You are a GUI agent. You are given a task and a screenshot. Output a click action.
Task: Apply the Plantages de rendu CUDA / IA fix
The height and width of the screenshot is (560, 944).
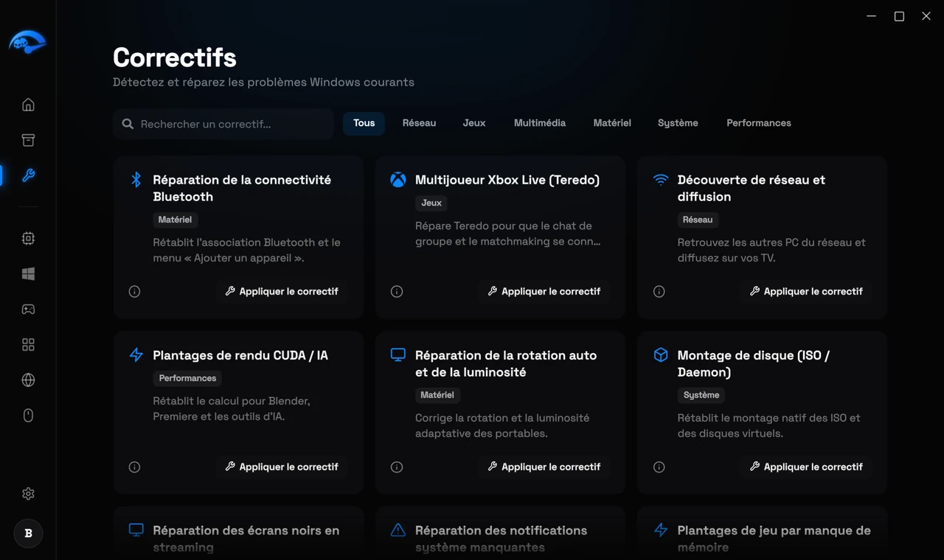point(282,467)
